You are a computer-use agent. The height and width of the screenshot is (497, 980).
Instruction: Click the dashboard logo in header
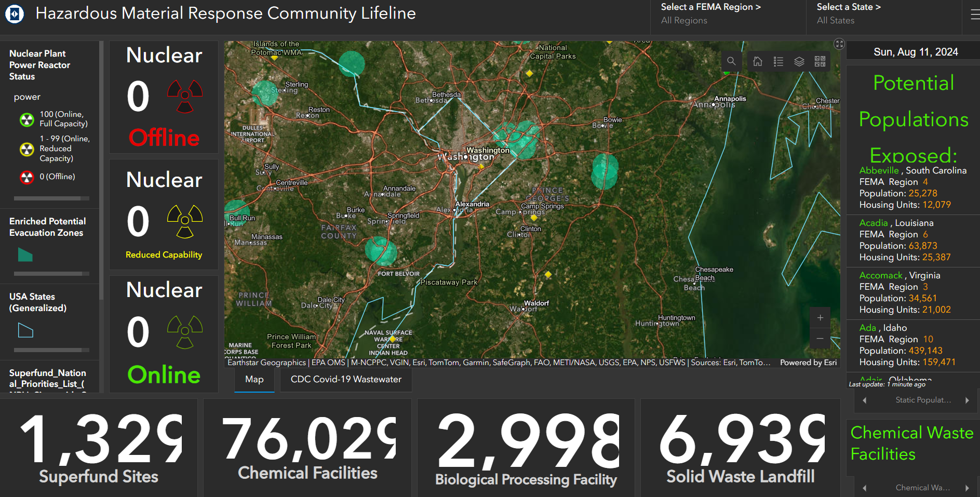(x=15, y=14)
